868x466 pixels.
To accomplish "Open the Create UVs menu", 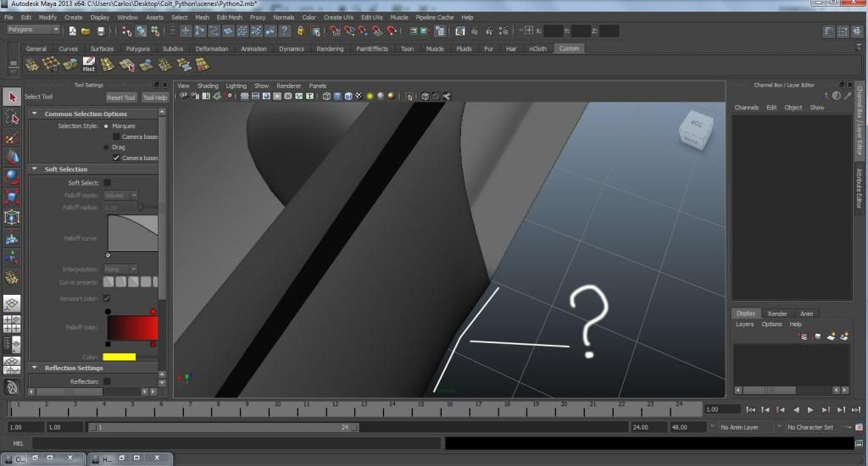I will pos(339,17).
